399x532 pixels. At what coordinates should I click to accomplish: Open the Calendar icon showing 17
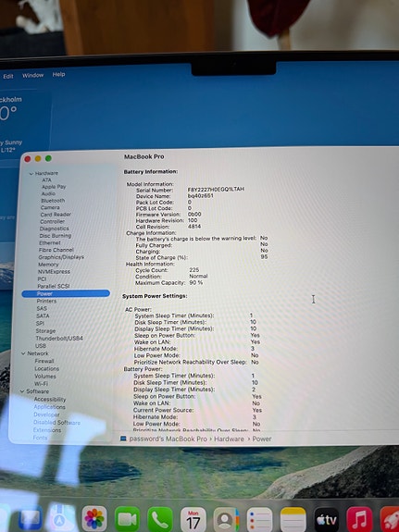coord(193,519)
